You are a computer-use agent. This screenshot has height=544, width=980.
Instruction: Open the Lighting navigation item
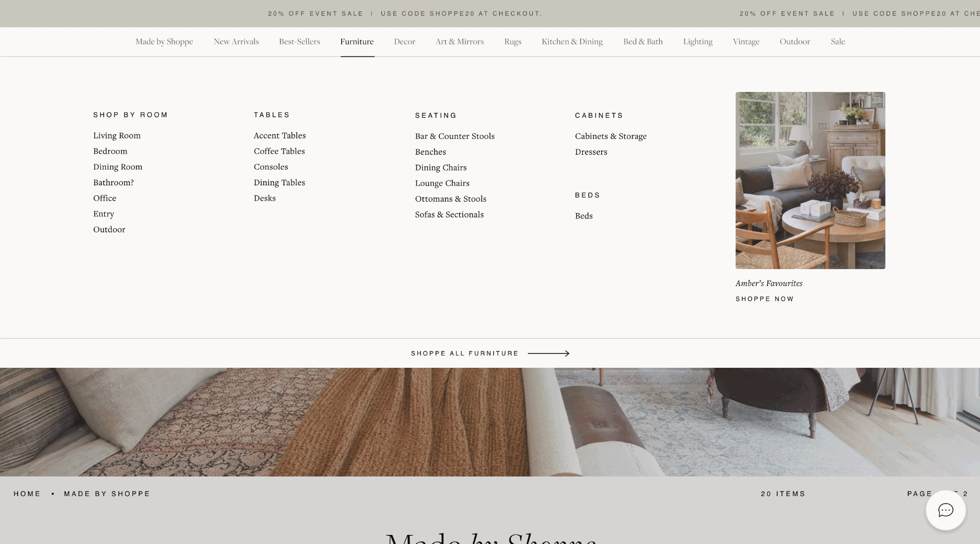pos(698,42)
